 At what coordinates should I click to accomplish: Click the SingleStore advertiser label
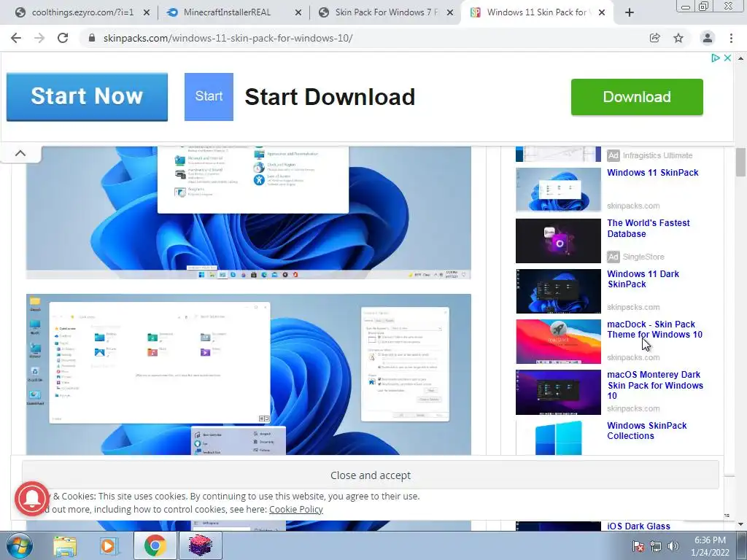[643, 257]
